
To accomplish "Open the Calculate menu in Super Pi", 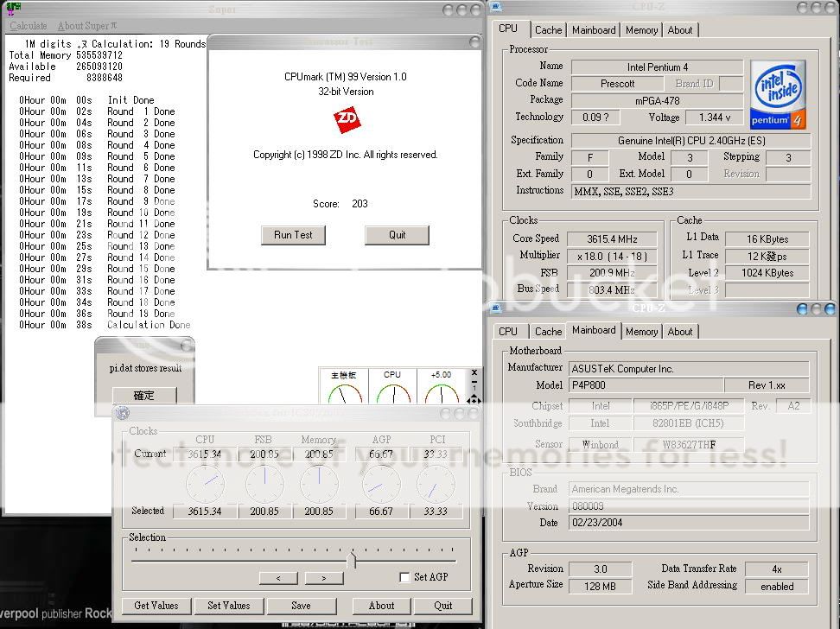I will point(29,26).
